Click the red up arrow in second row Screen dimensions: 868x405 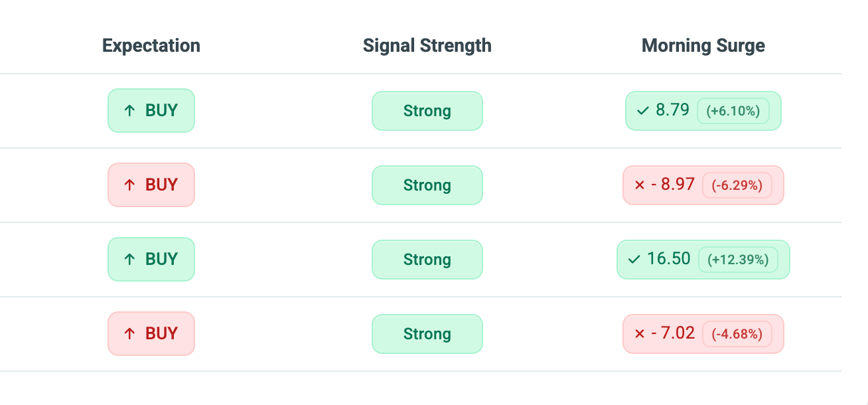[x=130, y=185]
